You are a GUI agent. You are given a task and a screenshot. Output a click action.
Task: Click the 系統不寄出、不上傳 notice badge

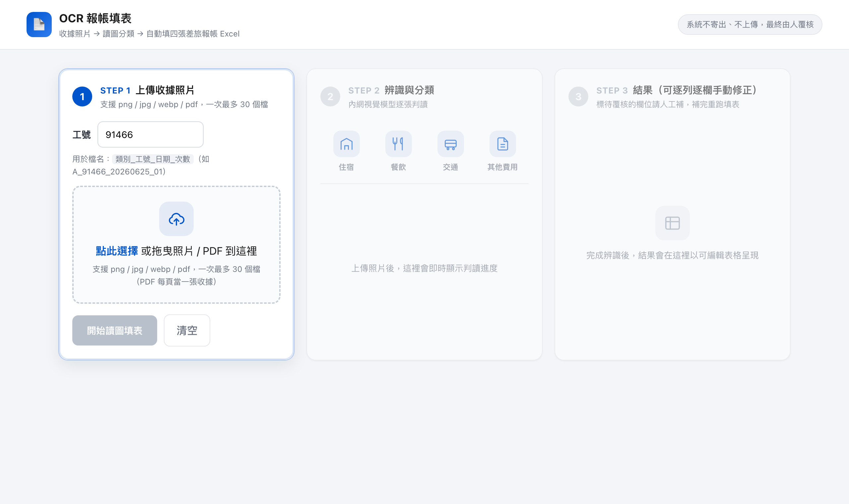pos(750,25)
